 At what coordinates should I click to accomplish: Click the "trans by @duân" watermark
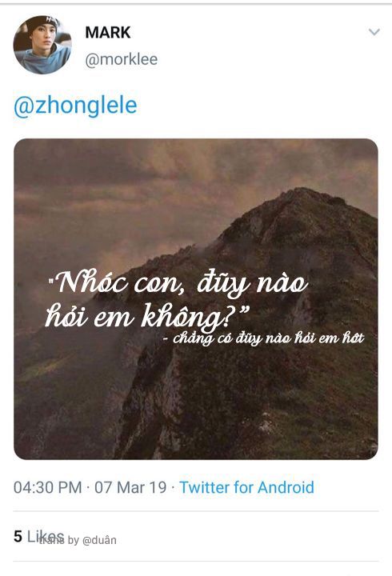78,540
